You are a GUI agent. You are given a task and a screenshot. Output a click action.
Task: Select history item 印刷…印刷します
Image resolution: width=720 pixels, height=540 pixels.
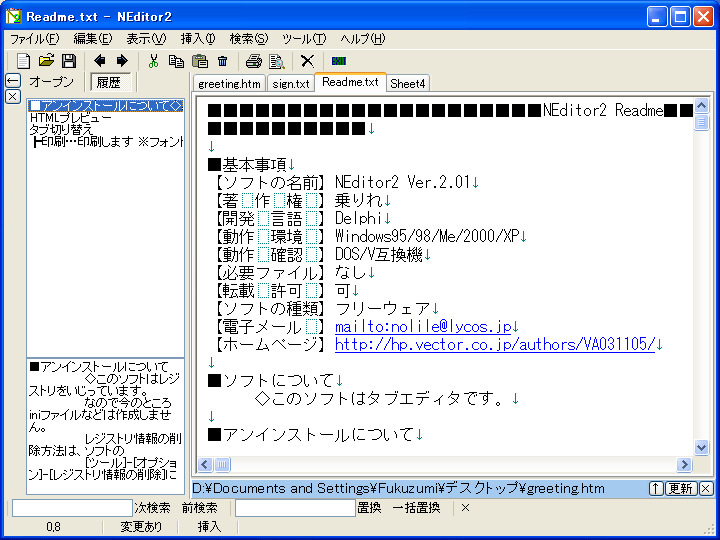tap(108, 141)
